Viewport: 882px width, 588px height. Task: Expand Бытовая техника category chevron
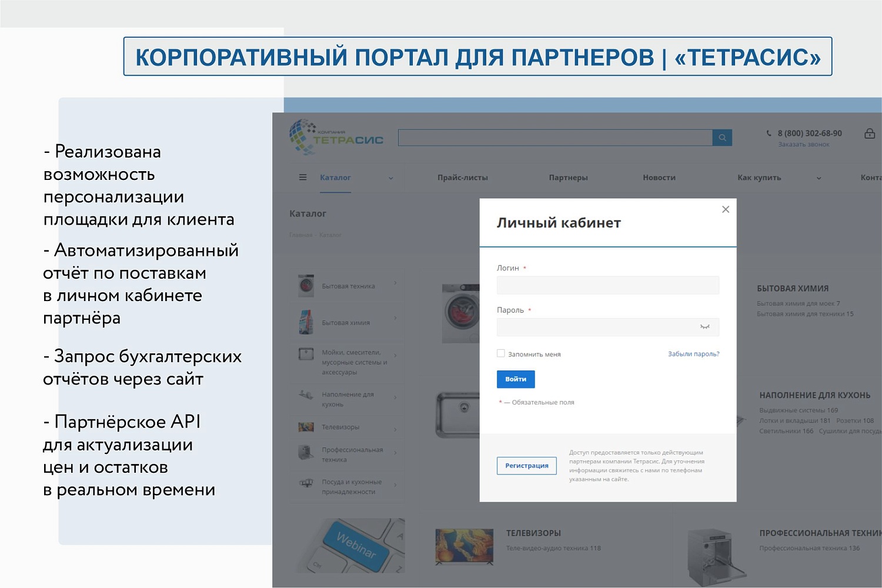coord(395,283)
